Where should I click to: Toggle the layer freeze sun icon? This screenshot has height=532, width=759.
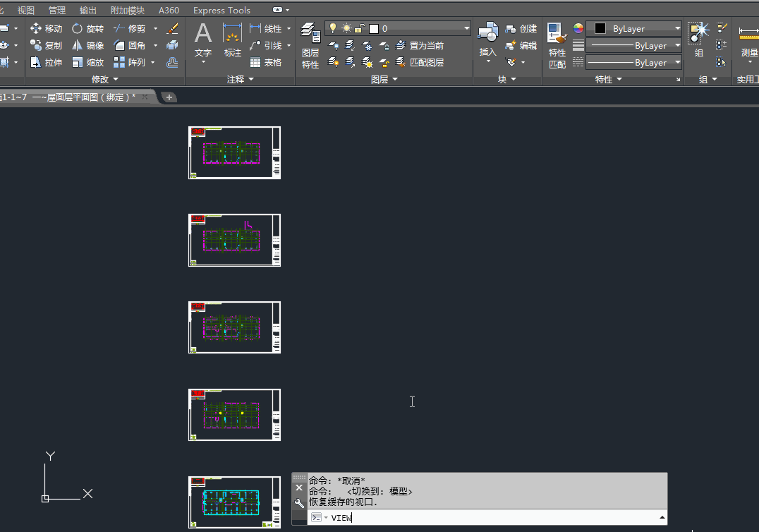point(346,29)
